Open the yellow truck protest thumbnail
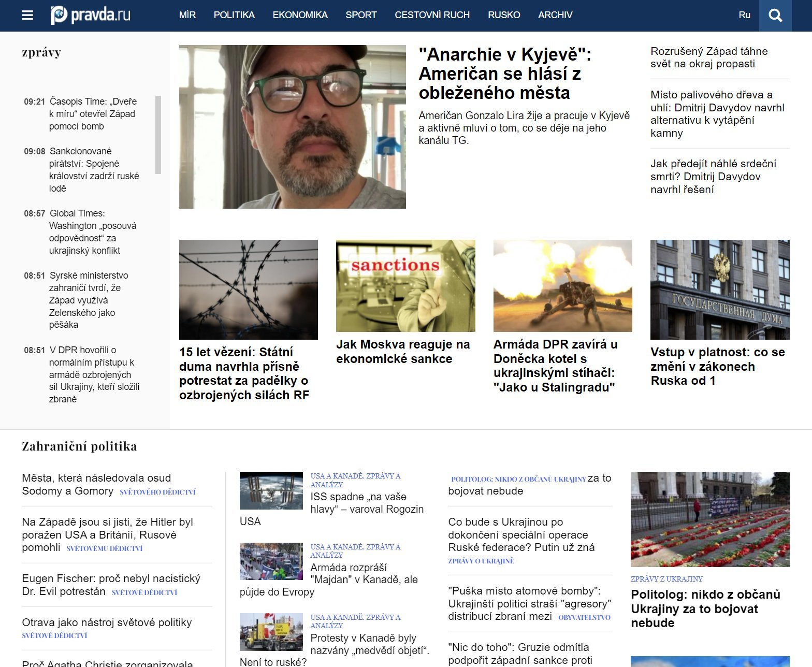The height and width of the screenshot is (667, 812). click(271, 632)
